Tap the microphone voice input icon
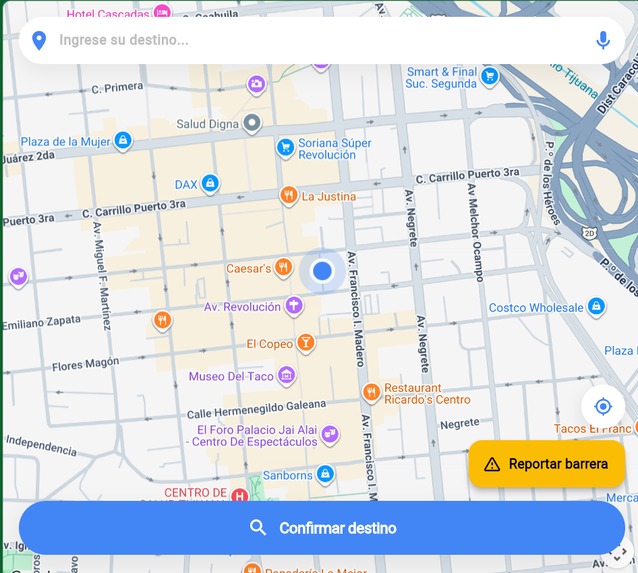Screen dimensions: 638x573 603,40
